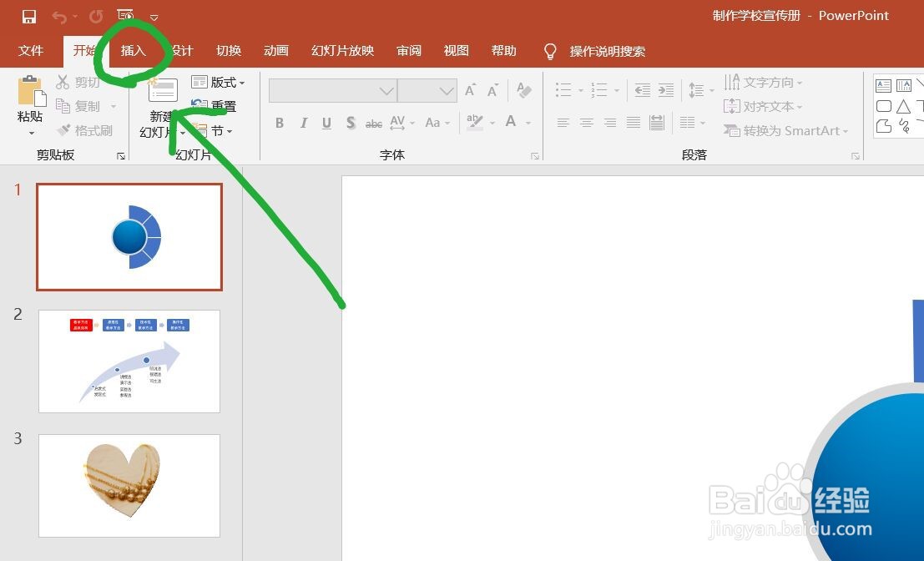Click the increase list level icon
The height and width of the screenshot is (561, 924).
tap(666, 90)
